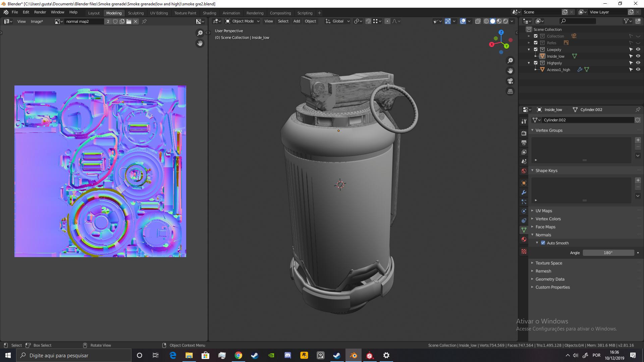Collapse the Highpoly collection tree
644x362 pixels.
click(x=529, y=63)
